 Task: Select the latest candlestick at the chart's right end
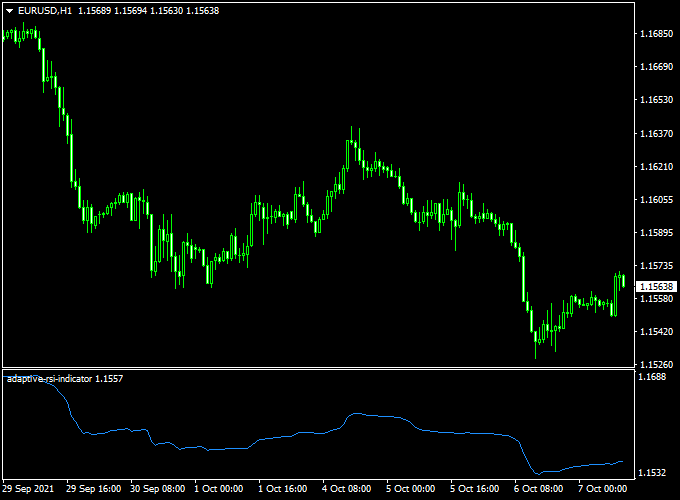[x=624, y=281]
